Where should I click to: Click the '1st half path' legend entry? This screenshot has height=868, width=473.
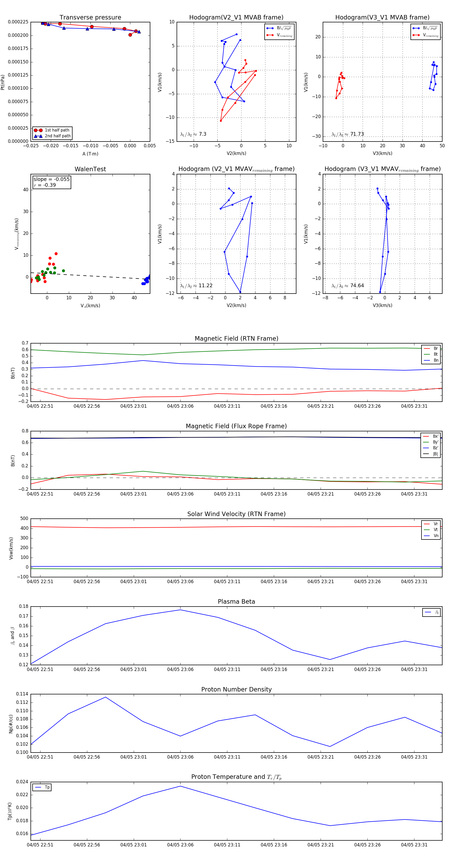tap(52, 130)
